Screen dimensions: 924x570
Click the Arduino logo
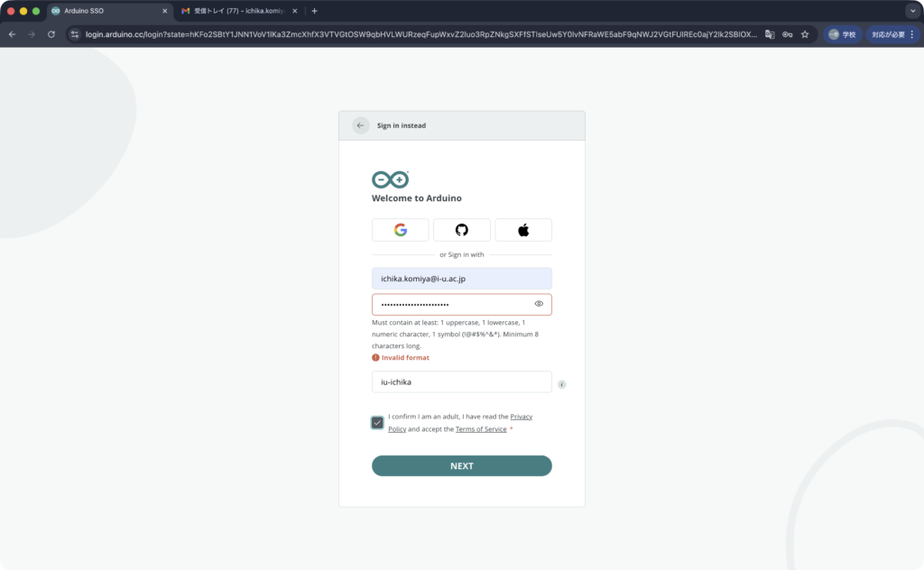tap(390, 179)
